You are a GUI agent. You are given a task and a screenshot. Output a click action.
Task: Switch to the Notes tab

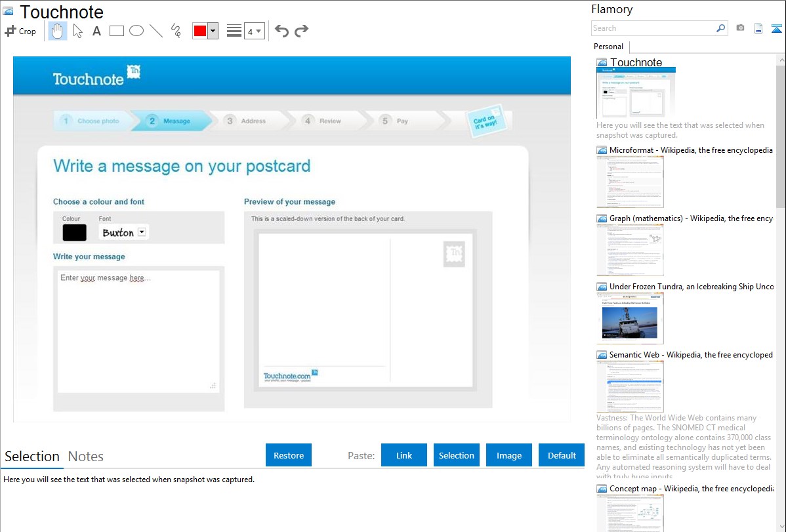pyautogui.click(x=86, y=457)
